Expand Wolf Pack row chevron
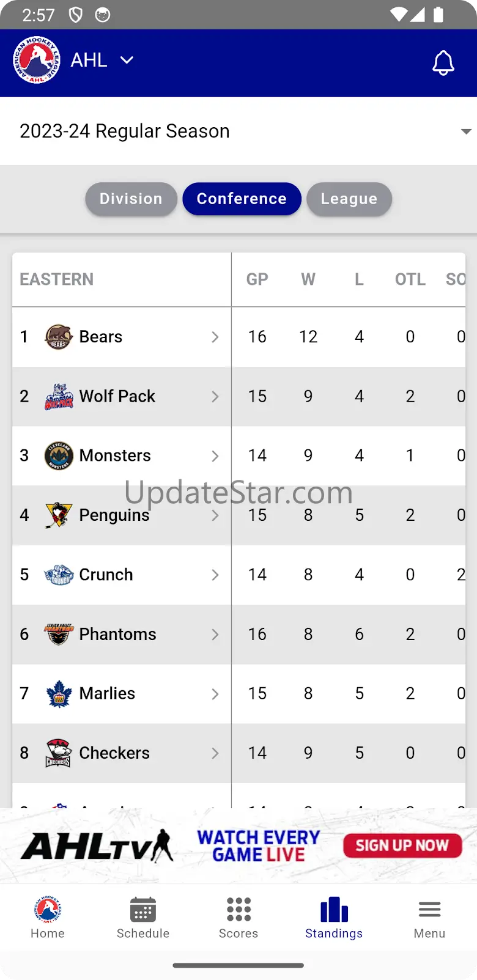 [x=215, y=397]
